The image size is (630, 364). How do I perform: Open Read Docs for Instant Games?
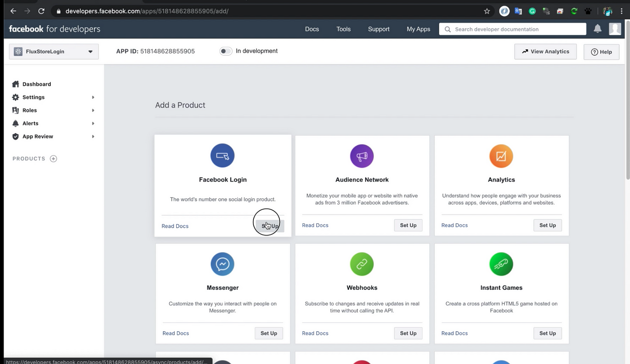(454, 333)
